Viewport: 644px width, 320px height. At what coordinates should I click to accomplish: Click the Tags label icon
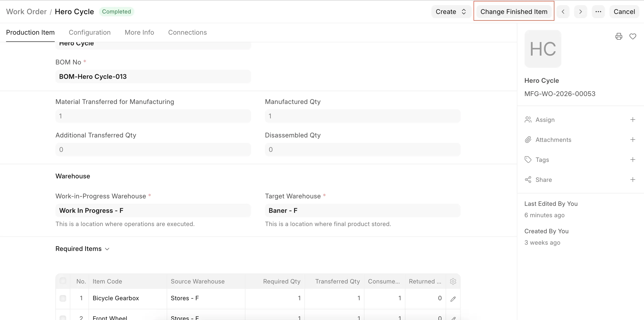[528, 160]
